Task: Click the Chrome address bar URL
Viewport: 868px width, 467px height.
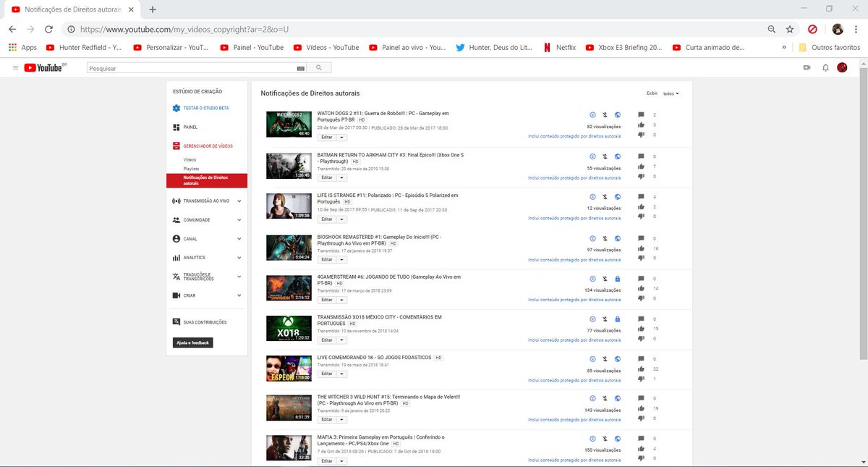Action: pyautogui.click(x=184, y=29)
